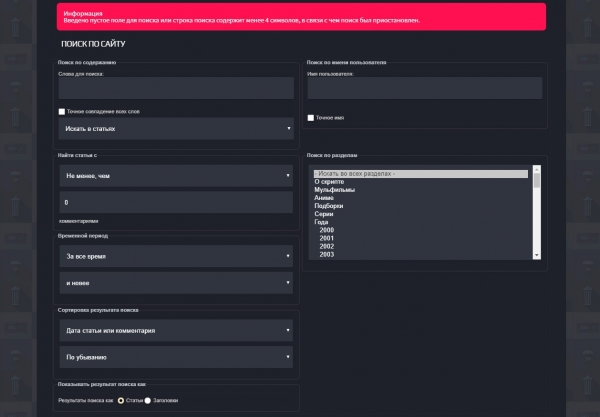Expand the 'и новее' dropdown
The height and width of the screenshot is (417, 600).
pyautogui.click(x=176, y=283)
